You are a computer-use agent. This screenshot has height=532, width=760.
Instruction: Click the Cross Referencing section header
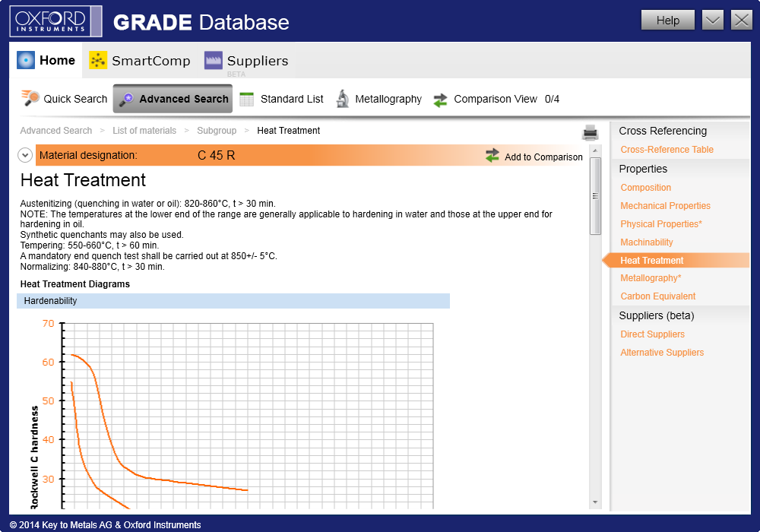coord(663,131)
